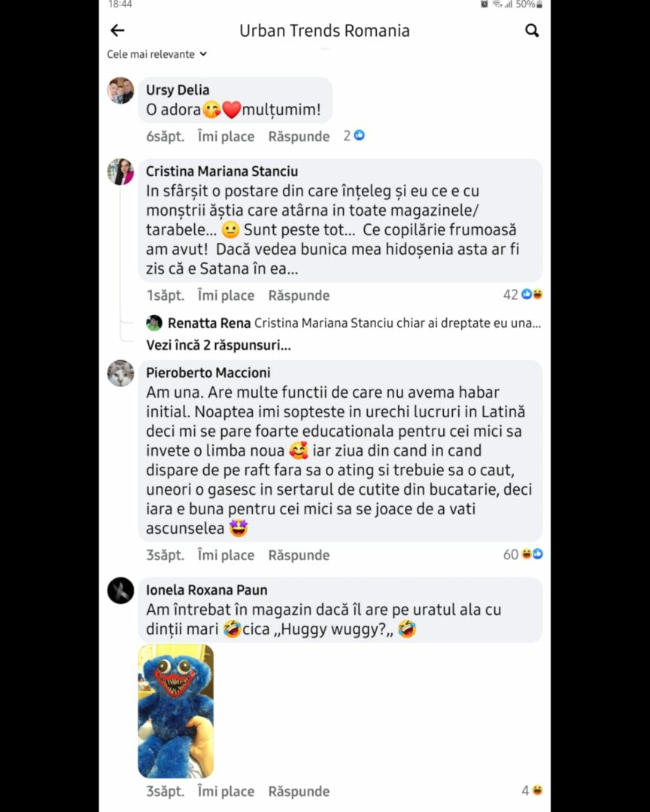Reply to Pieroberto Maccioni's comment
Viewport: 650px width, 812px height.
(299, 556)
